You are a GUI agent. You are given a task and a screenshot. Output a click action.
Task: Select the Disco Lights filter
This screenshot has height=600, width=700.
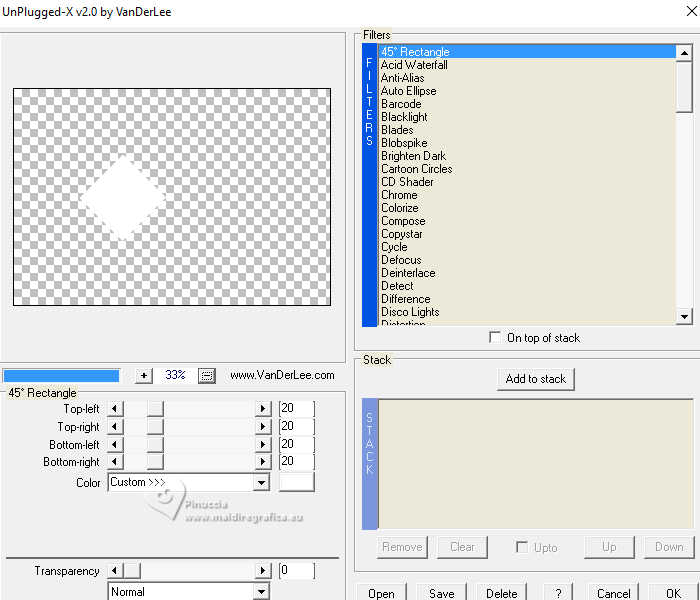[x=527, y=312]
